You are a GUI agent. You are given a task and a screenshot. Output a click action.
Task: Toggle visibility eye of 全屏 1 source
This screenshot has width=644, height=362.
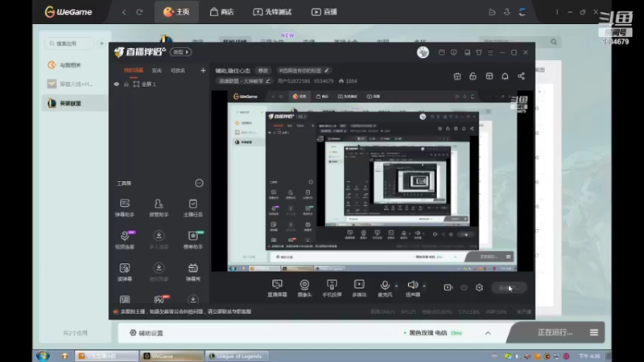117,84
